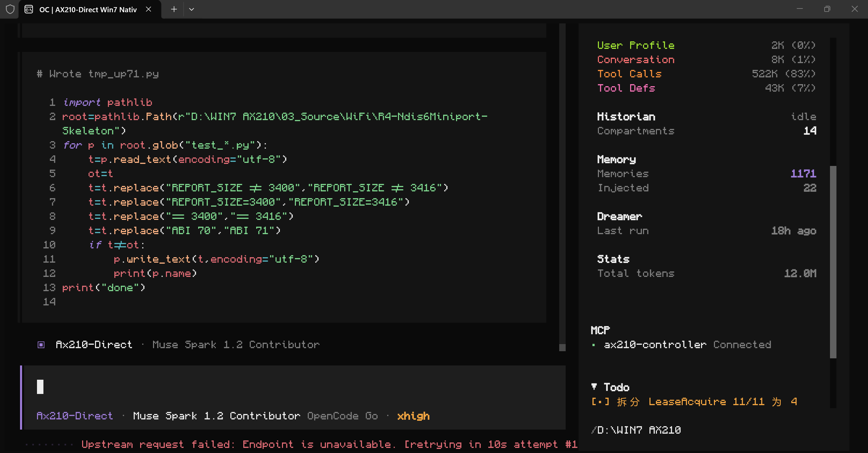The width and height of the screenshot is (868, 453).
Task: Click the Injected count 22
Action: [810, 188]
